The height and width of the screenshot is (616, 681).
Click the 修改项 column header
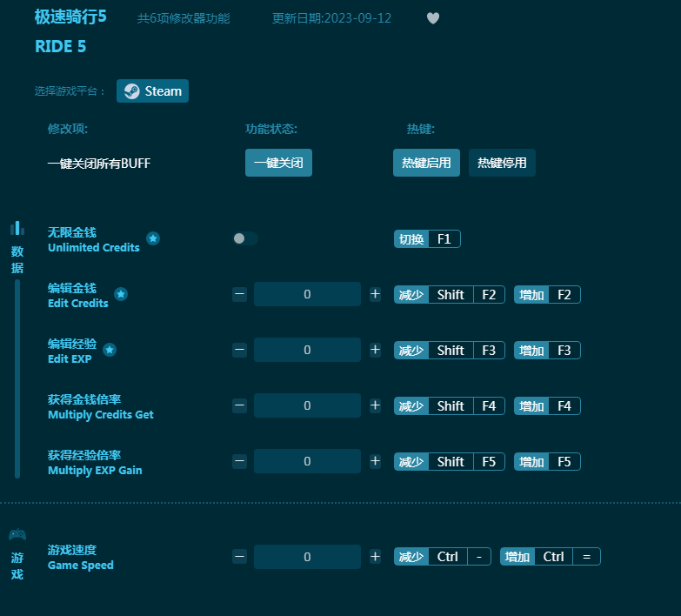coord(68,129)
